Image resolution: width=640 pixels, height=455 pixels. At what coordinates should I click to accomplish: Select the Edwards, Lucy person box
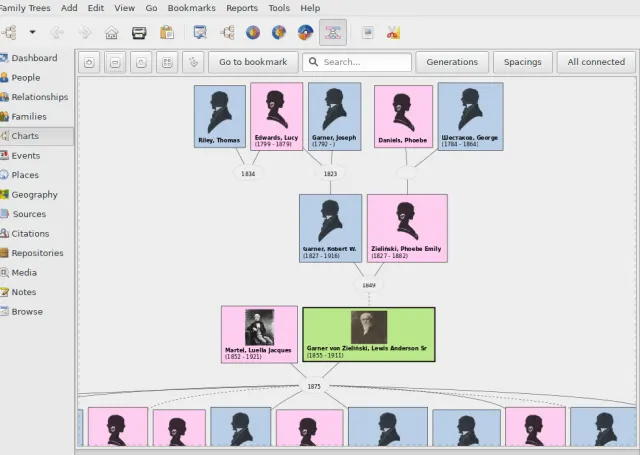pos(276,117)
